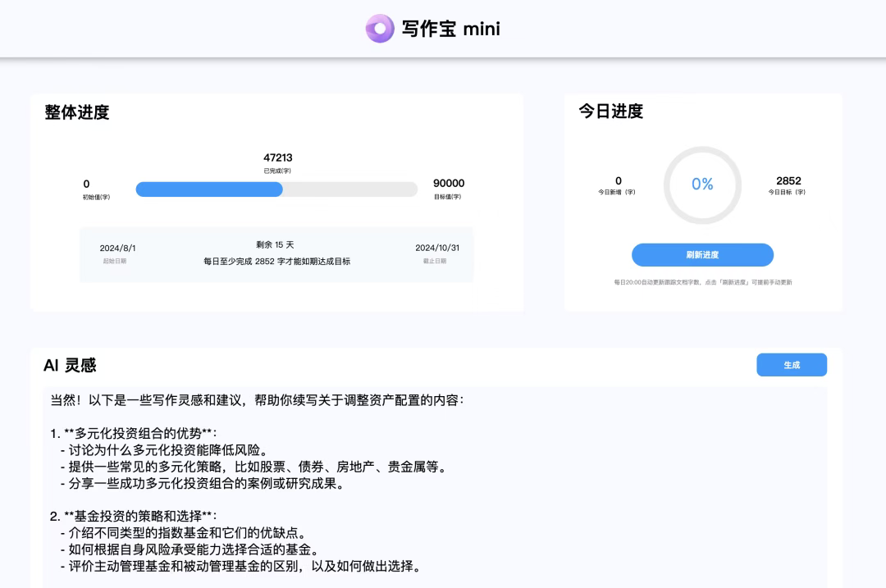The width and height of the screenshot is (886, 588).
Task: Click the gray unfilled portion of progress bar
Action: 349,189
